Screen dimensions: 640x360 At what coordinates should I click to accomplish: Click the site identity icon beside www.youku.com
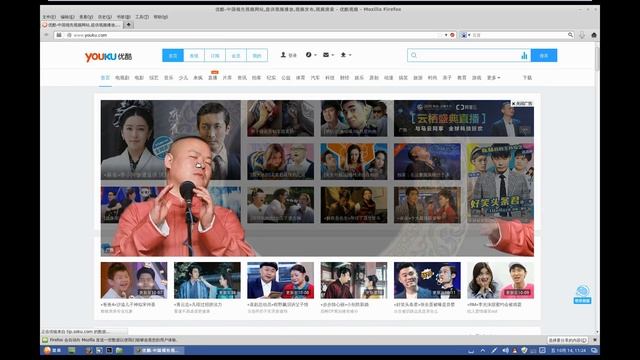pos(69,35)
